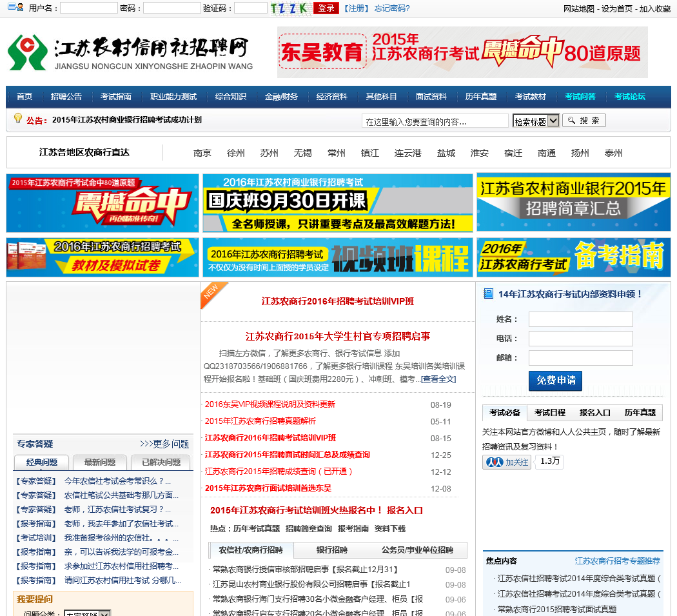Click the 注册 link
The image size is (677, 616).
point(356,8)
